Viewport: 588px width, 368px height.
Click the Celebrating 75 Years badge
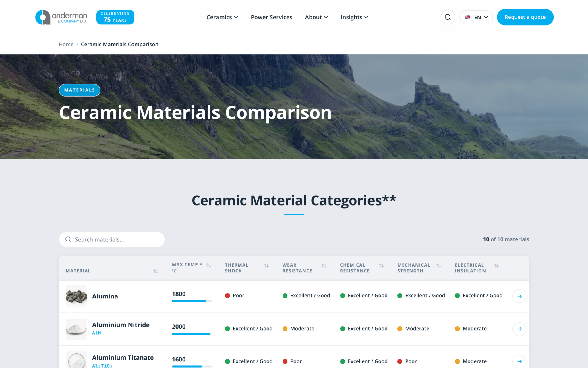click(115, 17)
